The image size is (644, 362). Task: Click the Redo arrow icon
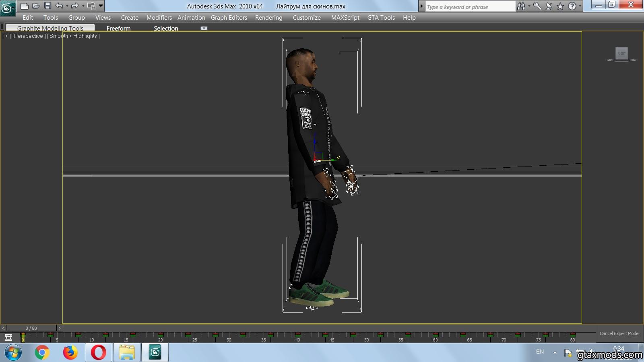pos(75,6)
